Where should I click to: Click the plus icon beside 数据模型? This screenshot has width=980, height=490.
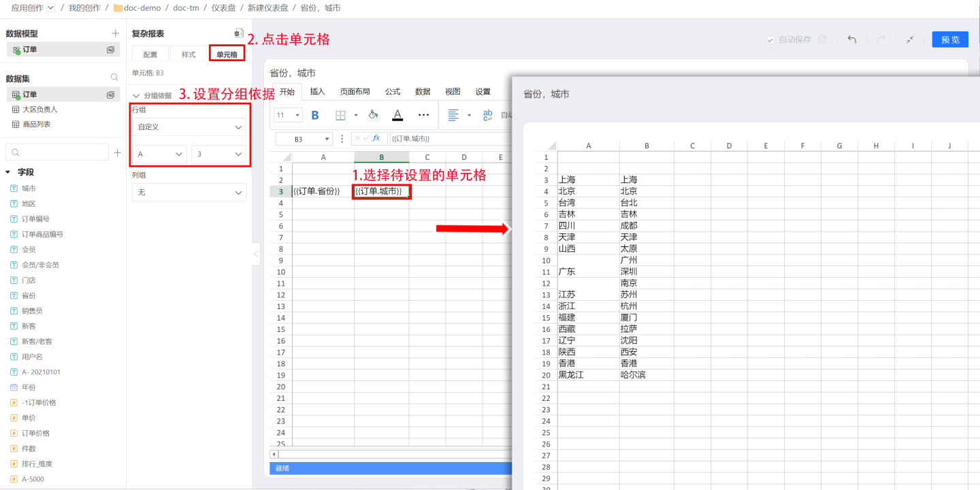coord(115,33)
